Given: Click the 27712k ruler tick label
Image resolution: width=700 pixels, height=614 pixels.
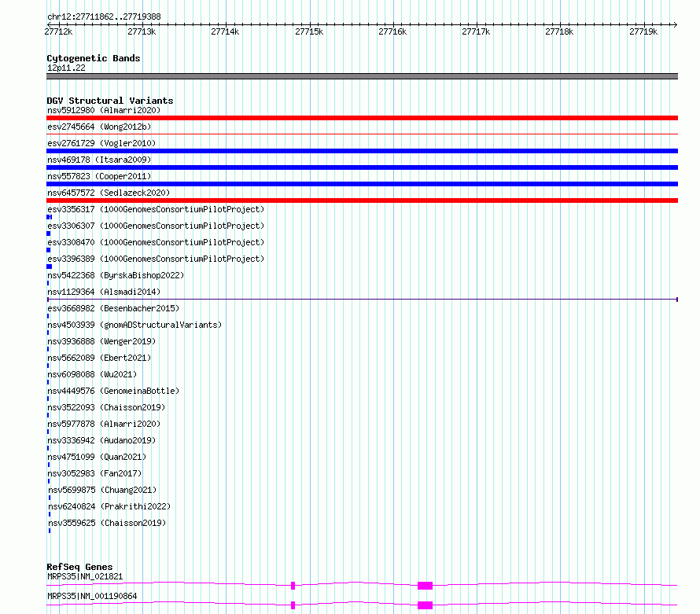Looking at the screenshot, I should click(x=58, y=31).
